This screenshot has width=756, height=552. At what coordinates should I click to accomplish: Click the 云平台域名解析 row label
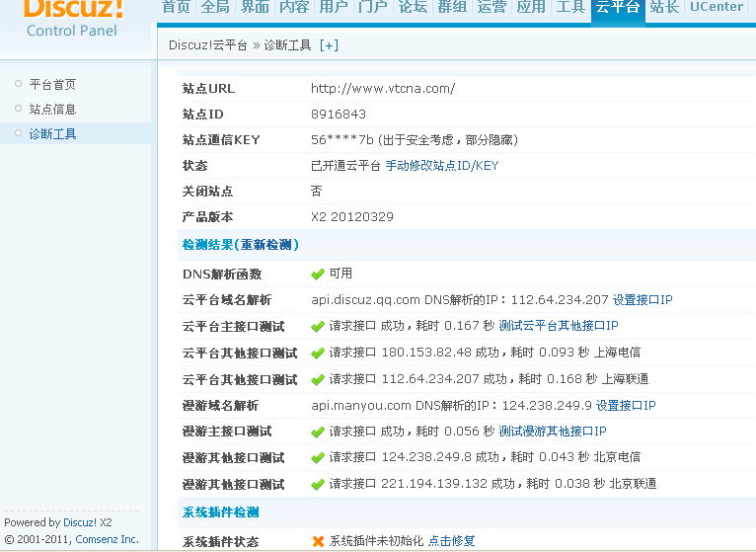point(227,299)
